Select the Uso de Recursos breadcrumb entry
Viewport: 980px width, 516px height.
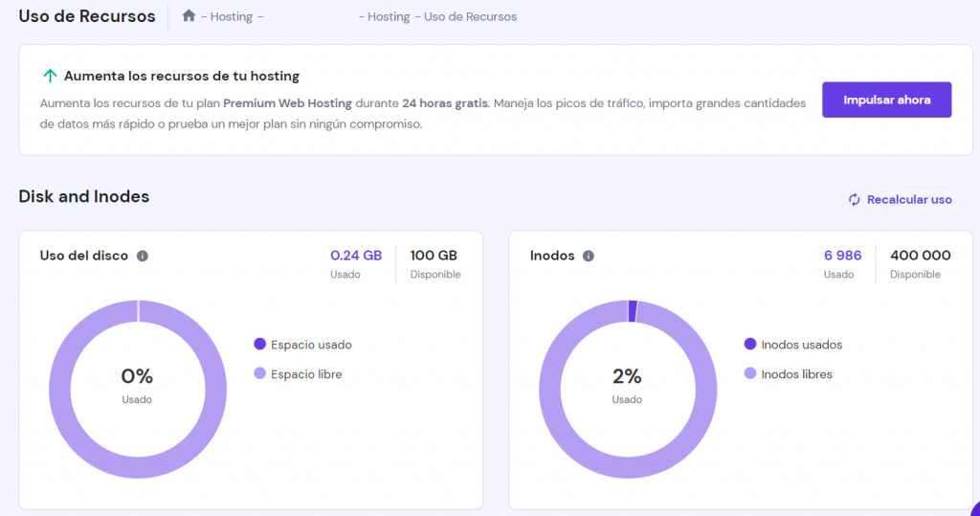pyautogui.click(x=470, y=17)
